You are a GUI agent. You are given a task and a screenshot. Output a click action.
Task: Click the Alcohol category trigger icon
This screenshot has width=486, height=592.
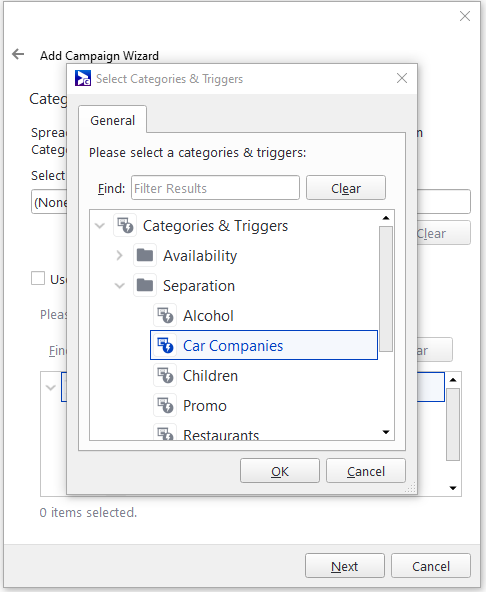click(x=165, y=315)
